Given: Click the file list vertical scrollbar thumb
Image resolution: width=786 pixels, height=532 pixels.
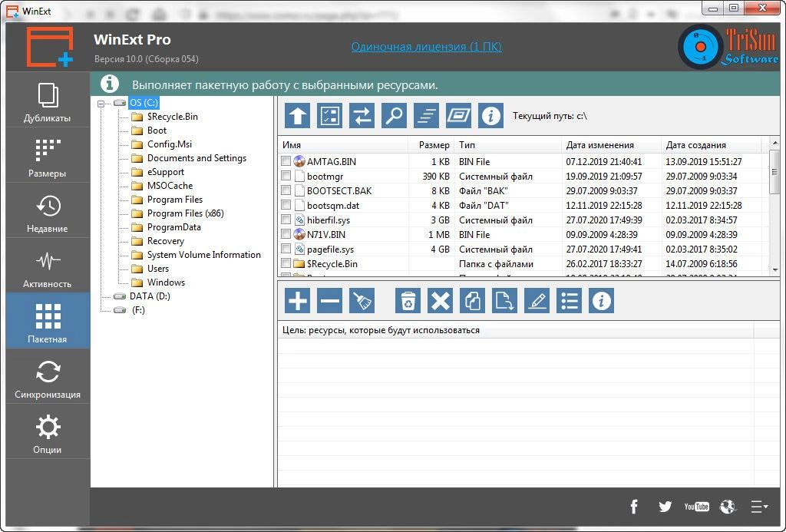Looking at the screenshot, I should tap(775, 171).
